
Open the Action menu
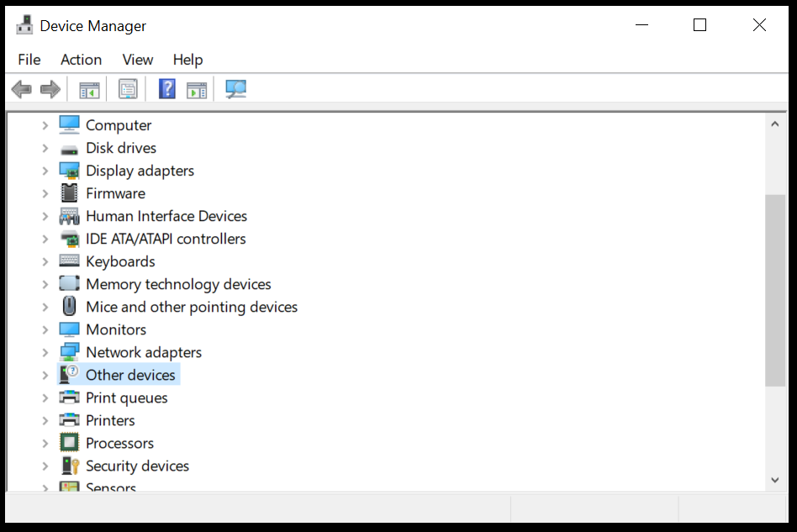point(81,60)
